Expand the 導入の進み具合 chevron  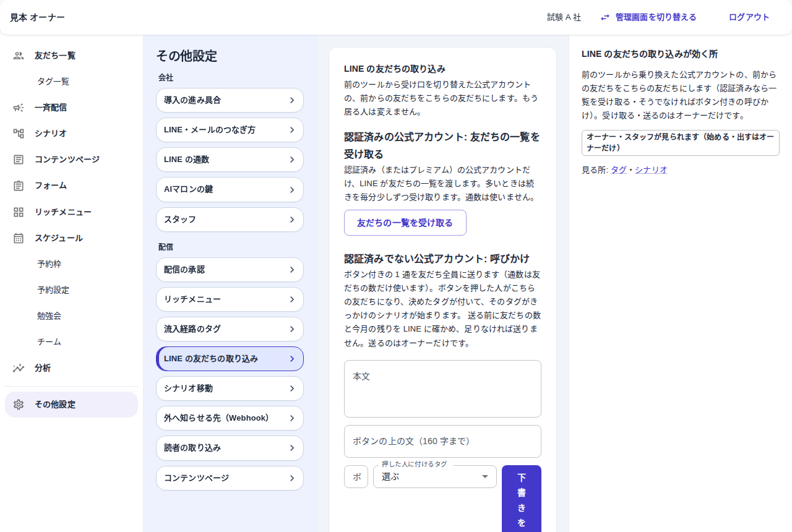pos(292,100)
